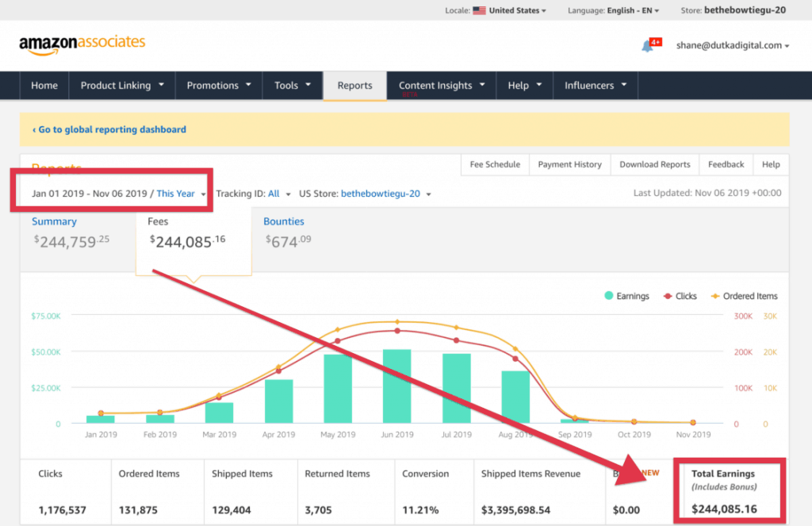Click Download Reports
Image resolution: width=812 pixels, height=526 pixels.
(655, 164)
